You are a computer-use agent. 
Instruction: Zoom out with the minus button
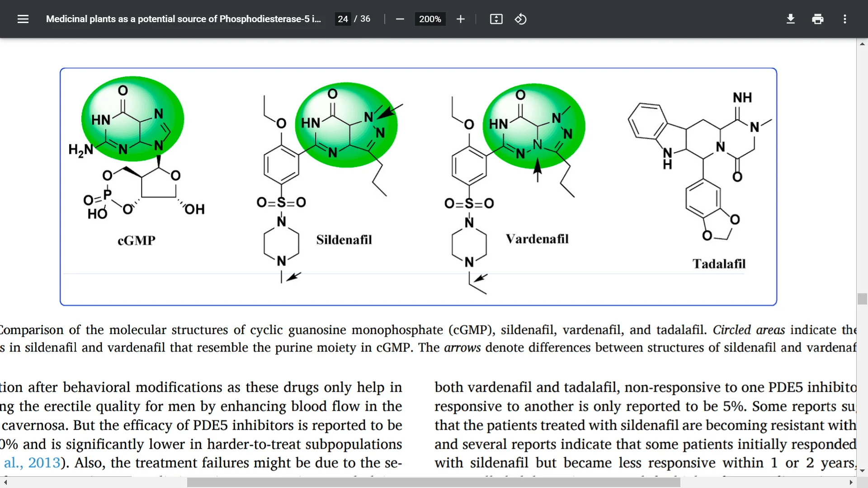point(400,19)
